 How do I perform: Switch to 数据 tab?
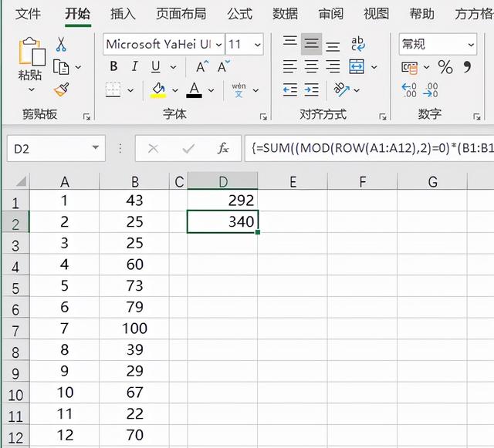click(x=285, y=14)
